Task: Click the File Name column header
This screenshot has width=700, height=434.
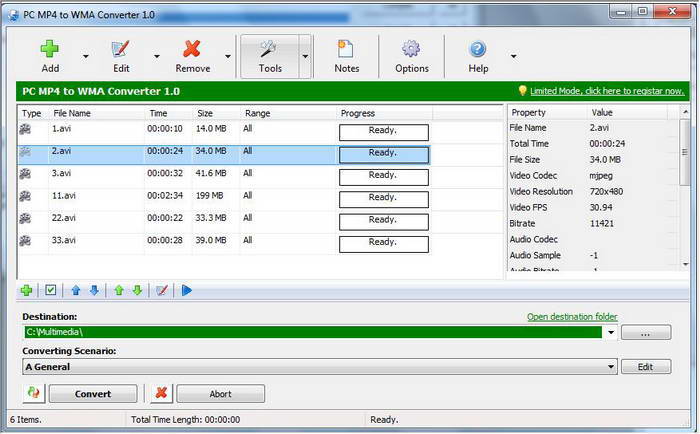Action: [x=96, y=113]
